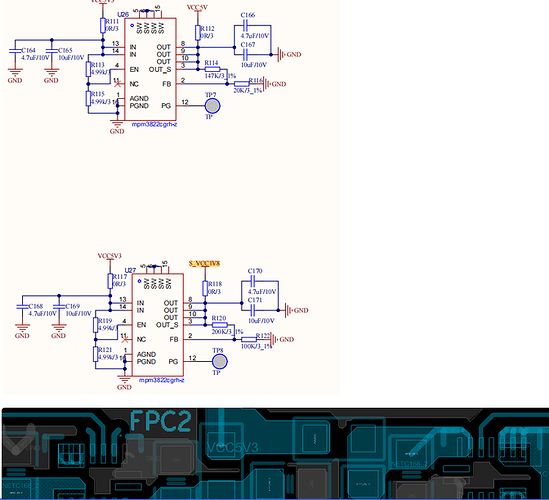Click the PG pin label on U26
This screenshot has width=549, height=500.
tap(166, 106)
